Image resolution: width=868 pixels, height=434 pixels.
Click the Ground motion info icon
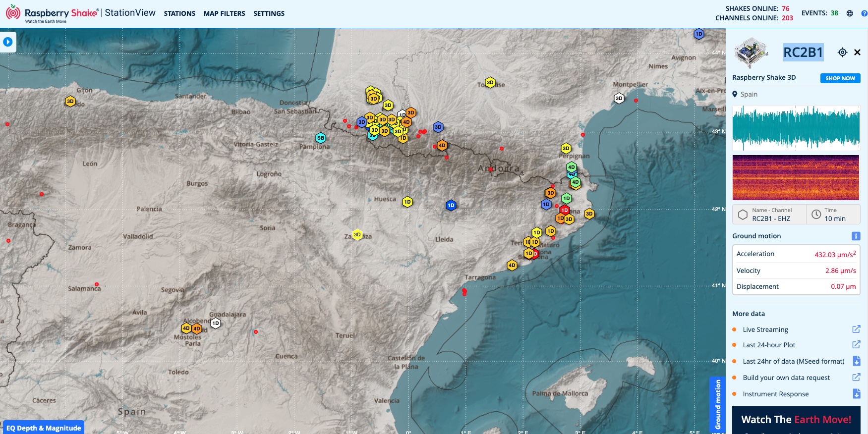(x=856, y=236)
